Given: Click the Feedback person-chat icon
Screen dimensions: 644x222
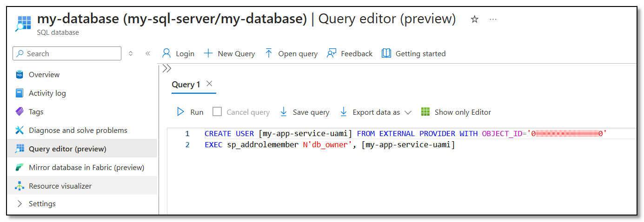Looking at the screenshot, I should pos(332,53).
